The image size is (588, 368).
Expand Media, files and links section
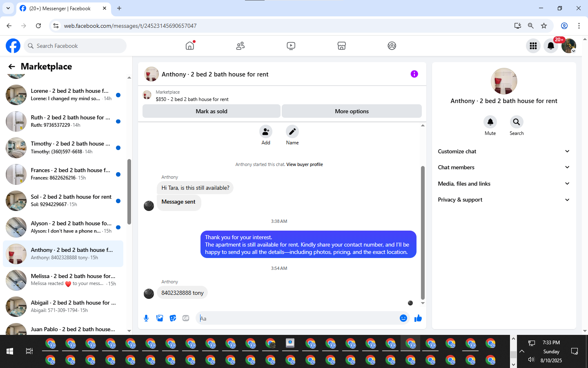(504, 184)
